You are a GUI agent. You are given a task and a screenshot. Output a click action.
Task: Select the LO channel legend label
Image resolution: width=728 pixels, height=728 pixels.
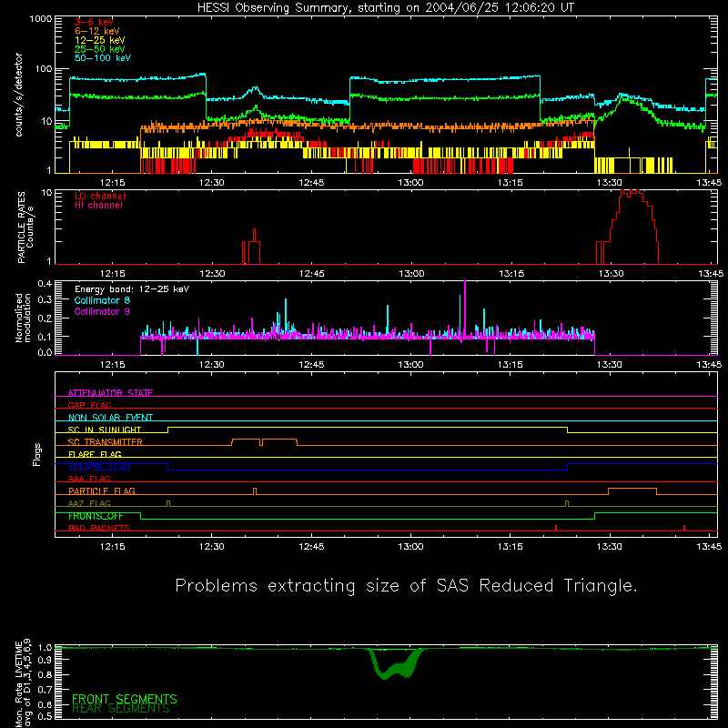[100, 196]
